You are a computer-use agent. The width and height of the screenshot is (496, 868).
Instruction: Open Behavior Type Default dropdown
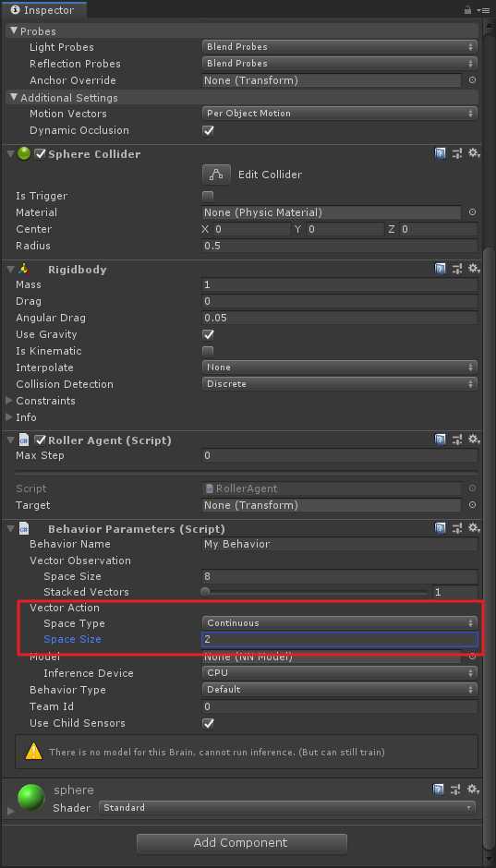coord(339,690)
